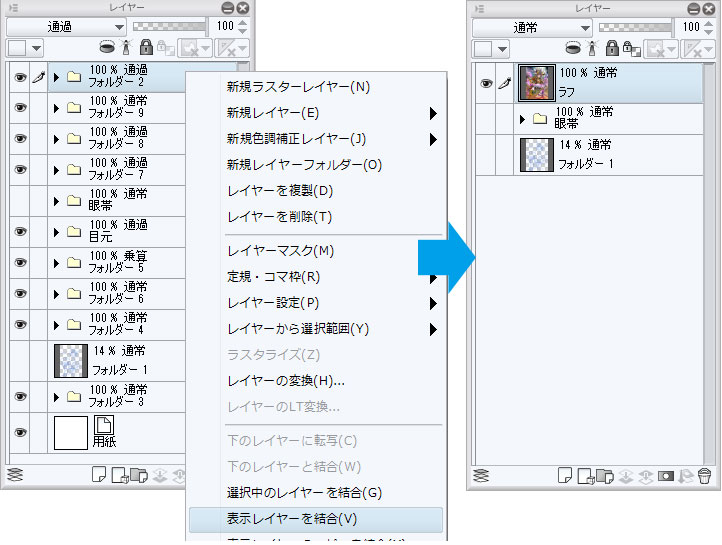Click new raster layer icon in right panel bottom bar
The height and width of the screenshot is (545, 722).
pyautogui.click(x=565, y=475)
